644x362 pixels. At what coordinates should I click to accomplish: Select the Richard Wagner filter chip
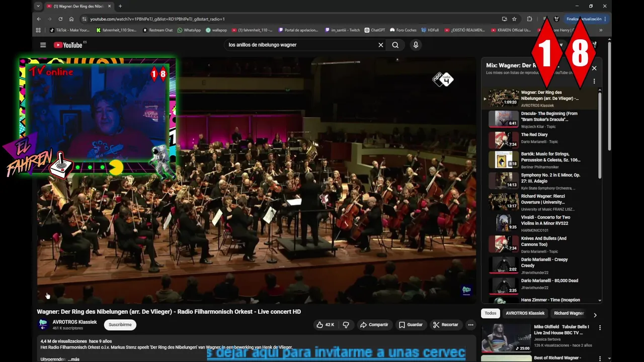coord(569,313)
